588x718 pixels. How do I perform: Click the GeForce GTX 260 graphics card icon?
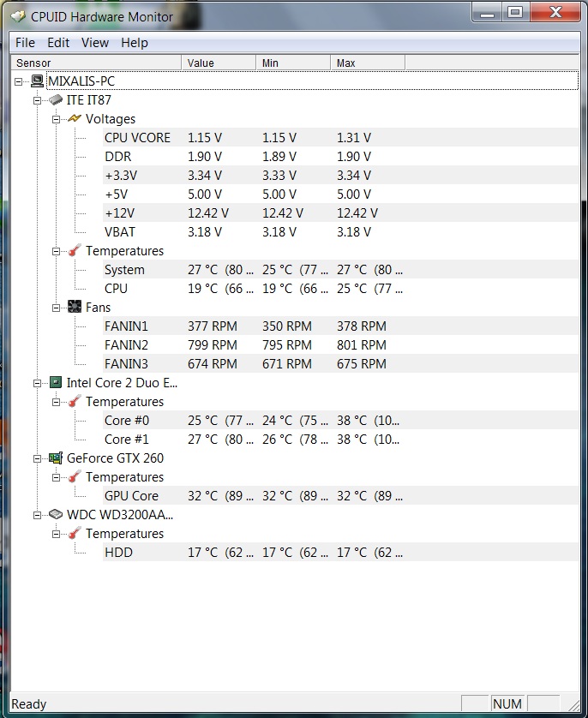pos(56,458)
